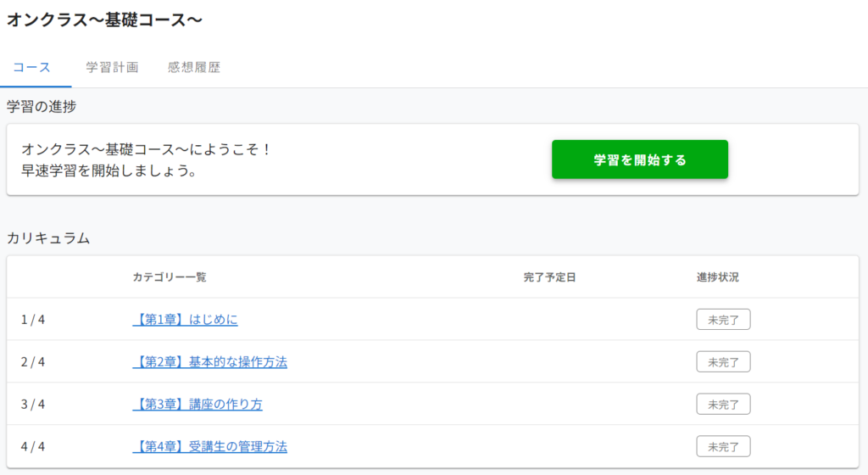Click the 未完了 status of 第4章
This screenshot has width=868, height=475.
[723, 447]
